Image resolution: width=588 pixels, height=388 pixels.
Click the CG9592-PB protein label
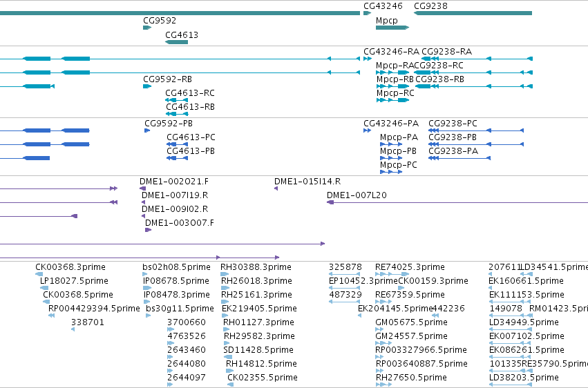tap(169, 124)
